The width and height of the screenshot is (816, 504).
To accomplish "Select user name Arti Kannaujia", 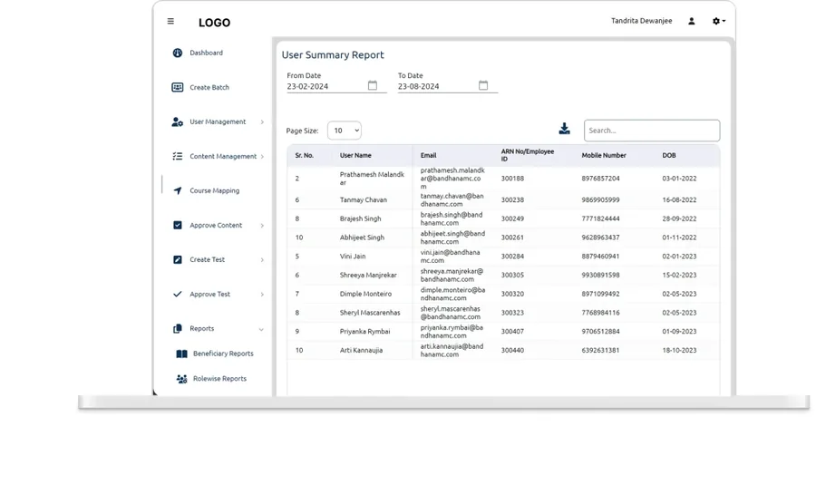I will click(361, 350).
